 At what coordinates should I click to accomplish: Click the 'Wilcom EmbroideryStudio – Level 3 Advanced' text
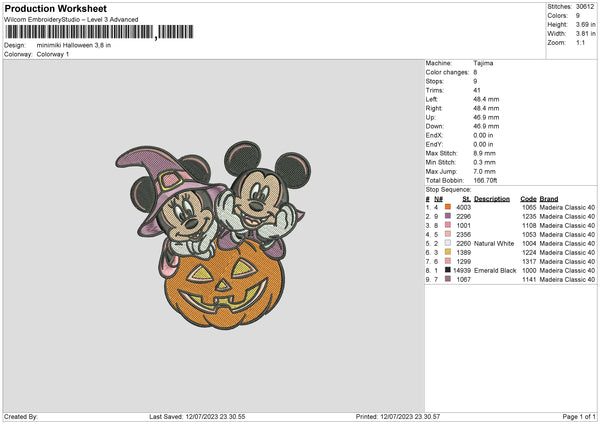(x=71, y=20)
